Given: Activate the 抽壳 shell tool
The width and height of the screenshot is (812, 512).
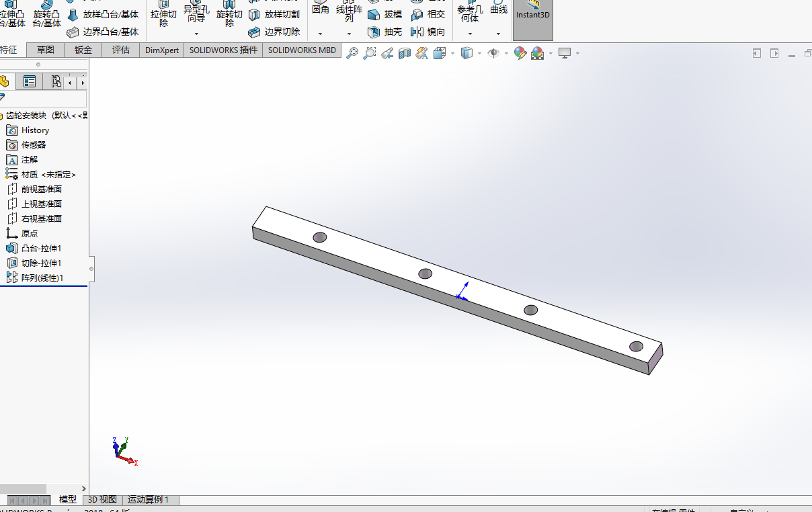Looking at the screenshot, I should coord(384,32).
